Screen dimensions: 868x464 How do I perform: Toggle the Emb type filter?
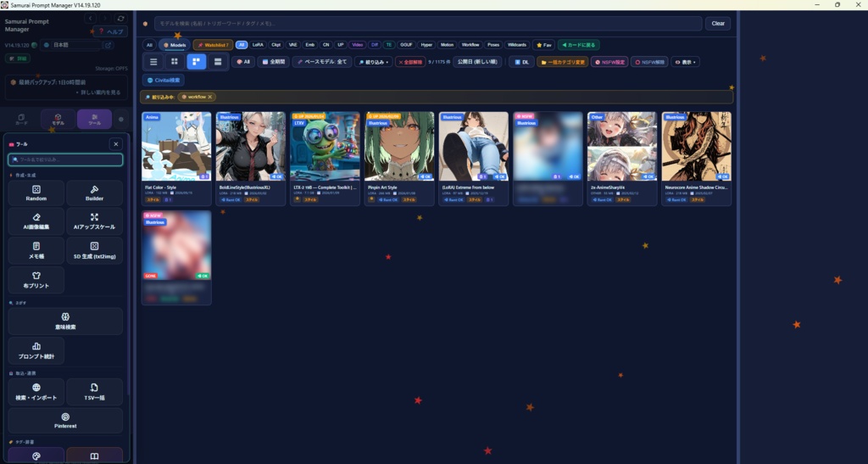[x=310, y=45]
